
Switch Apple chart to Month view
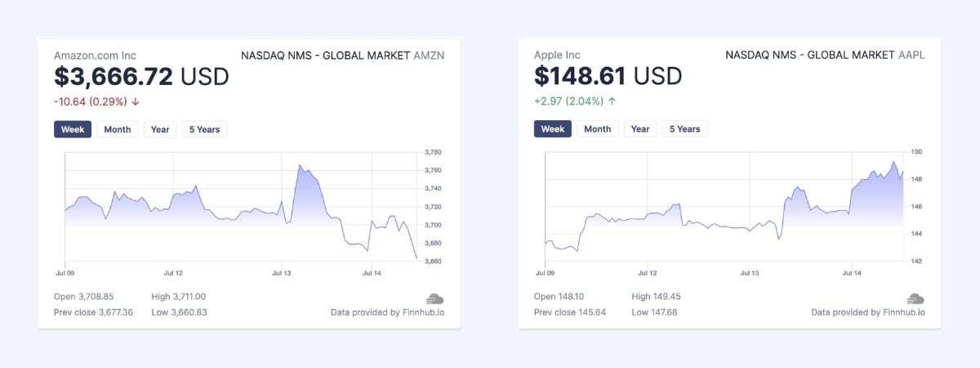pyautogui.click(x=597, y=129)
